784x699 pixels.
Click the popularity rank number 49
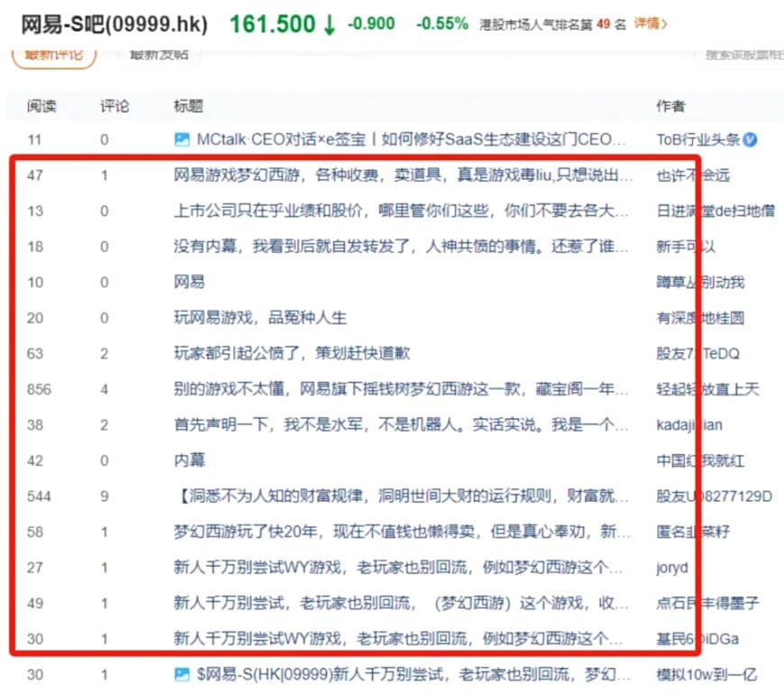click(604, 23)
